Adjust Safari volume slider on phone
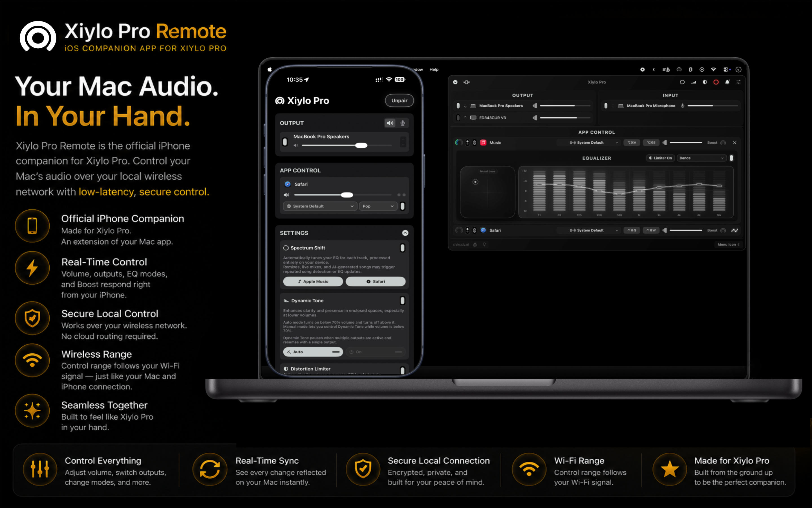This screenshot has height=508, width=812. click(343, 195)
